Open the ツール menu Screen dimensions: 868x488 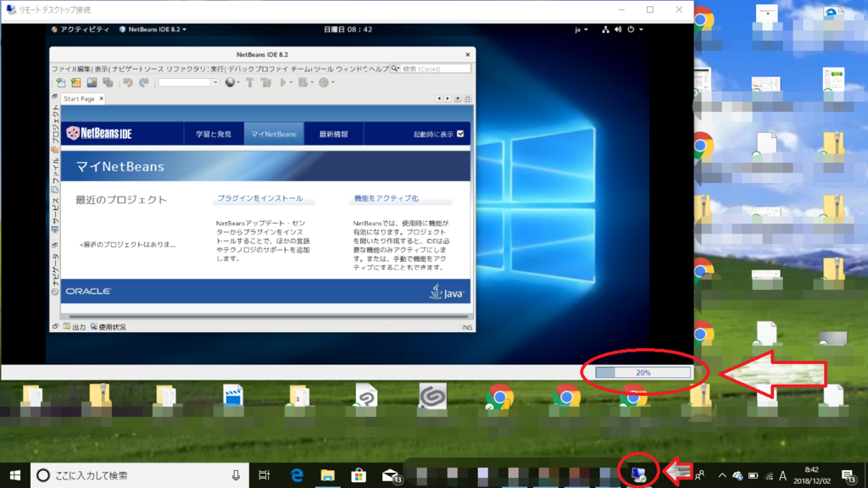[323, 69]
